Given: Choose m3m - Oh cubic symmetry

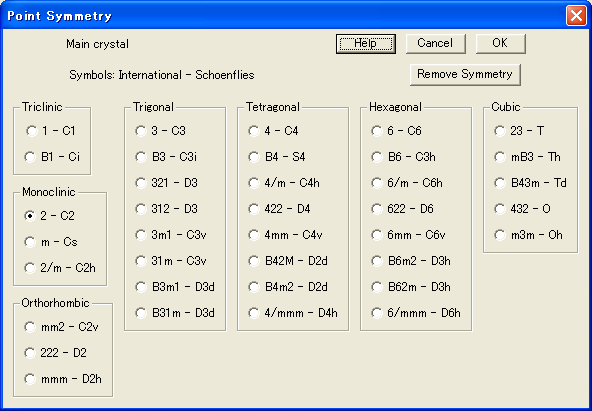Looking at the screenshot, I should pos(529,235).
